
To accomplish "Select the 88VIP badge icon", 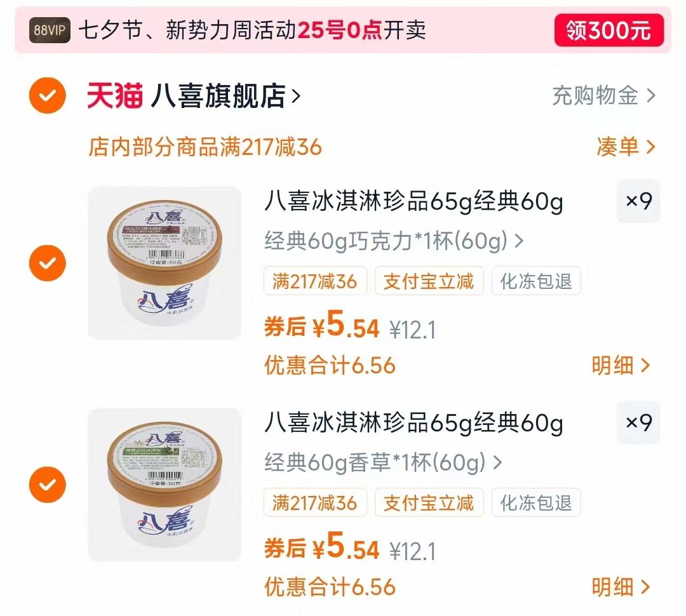I will click(x=48, y=30).
